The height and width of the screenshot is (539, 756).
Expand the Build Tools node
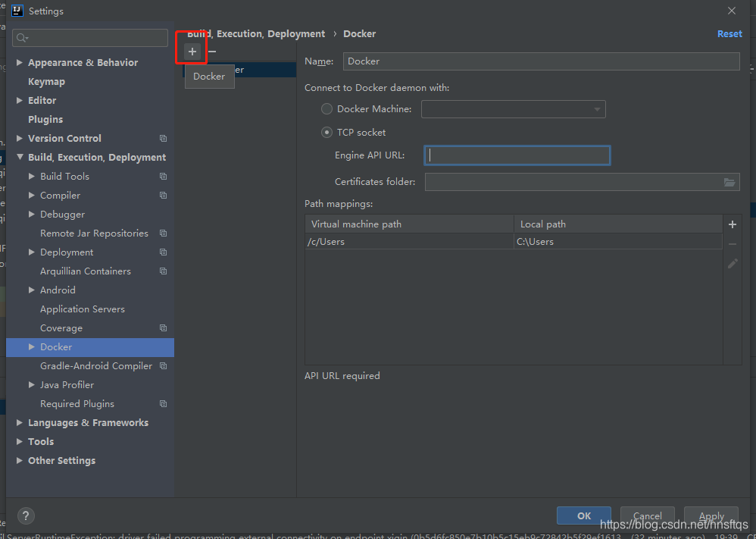point(31,177)
